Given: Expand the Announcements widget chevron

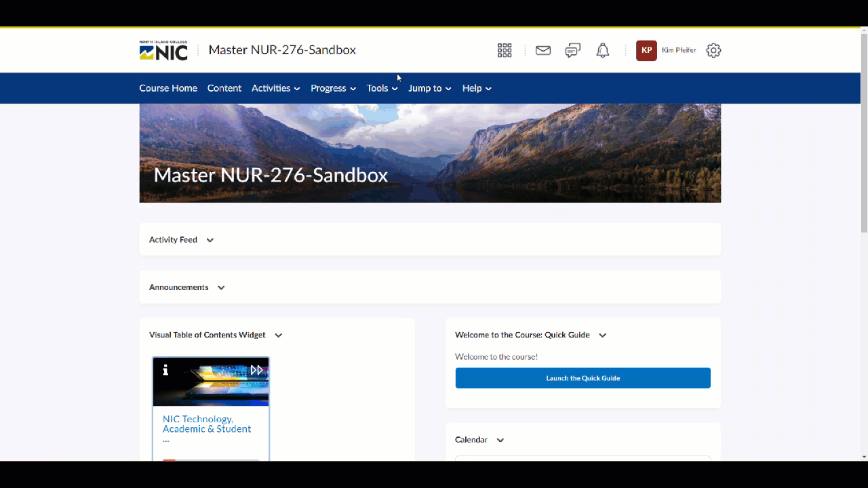Looking at the screenshot, I should (221, 287).
